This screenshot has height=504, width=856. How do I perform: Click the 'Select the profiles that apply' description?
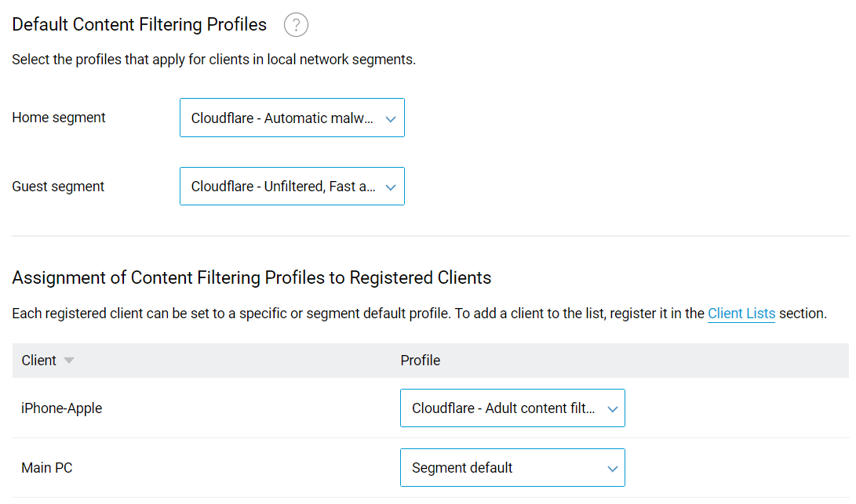(x=213, y=60)
